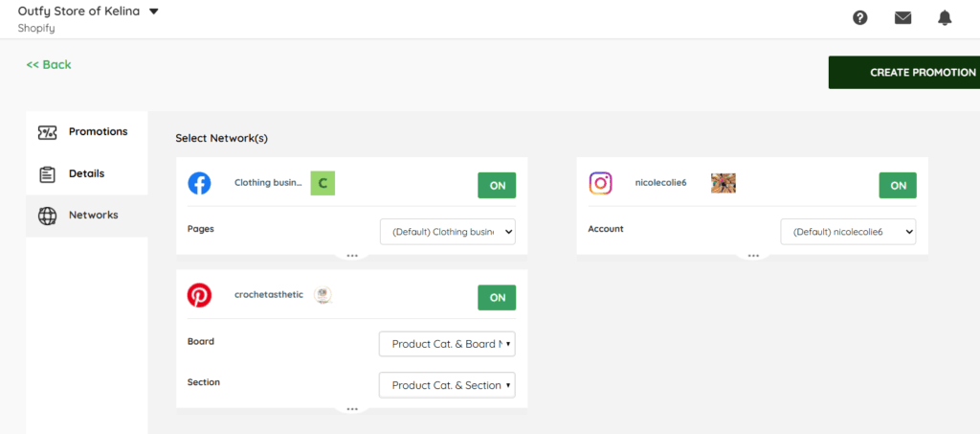Open the messages envelope icon
The height and width of the screenshot is (434, 980).
[902, 17]
